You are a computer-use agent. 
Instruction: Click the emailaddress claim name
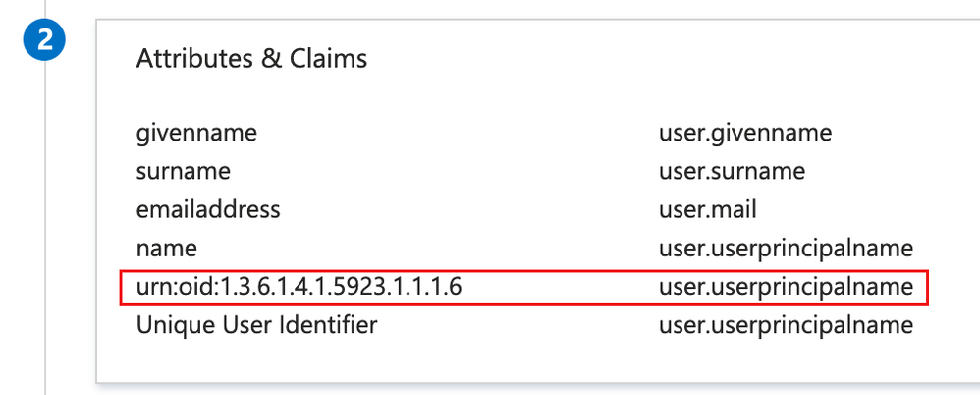tap(208, 209)
